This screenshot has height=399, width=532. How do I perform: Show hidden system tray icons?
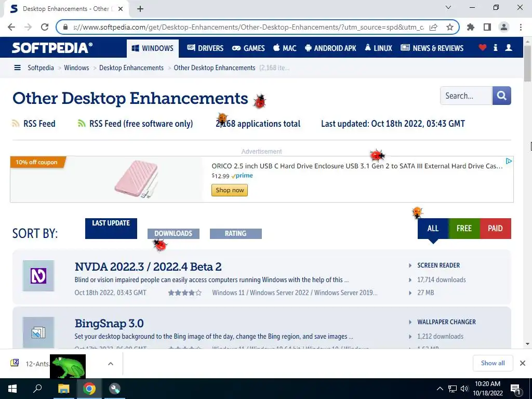click(x=440, y=389)
